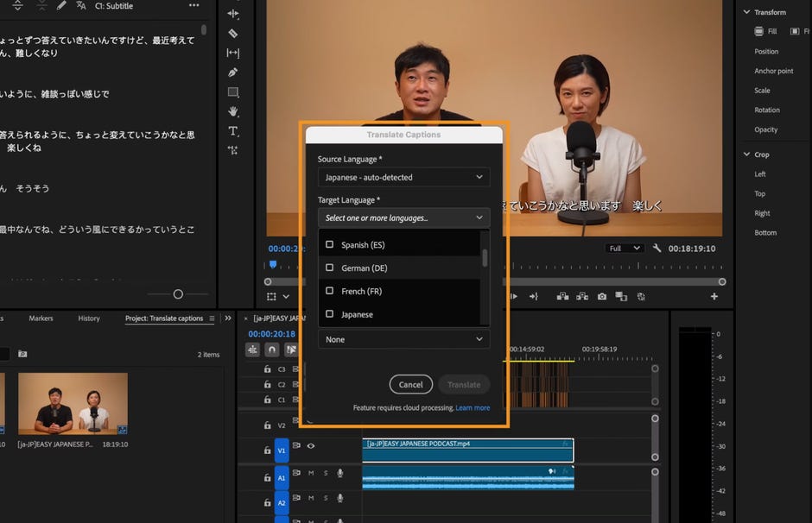Image resolution: width=812 pixels, height=523 pixels.
Task: Switch to the Markers tab
Action: coord(41,318)
